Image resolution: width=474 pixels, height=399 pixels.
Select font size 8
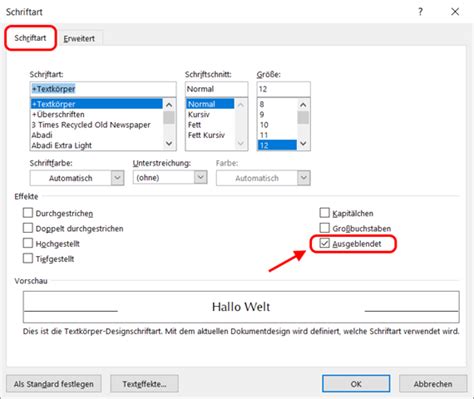click(x=277, y=104)
